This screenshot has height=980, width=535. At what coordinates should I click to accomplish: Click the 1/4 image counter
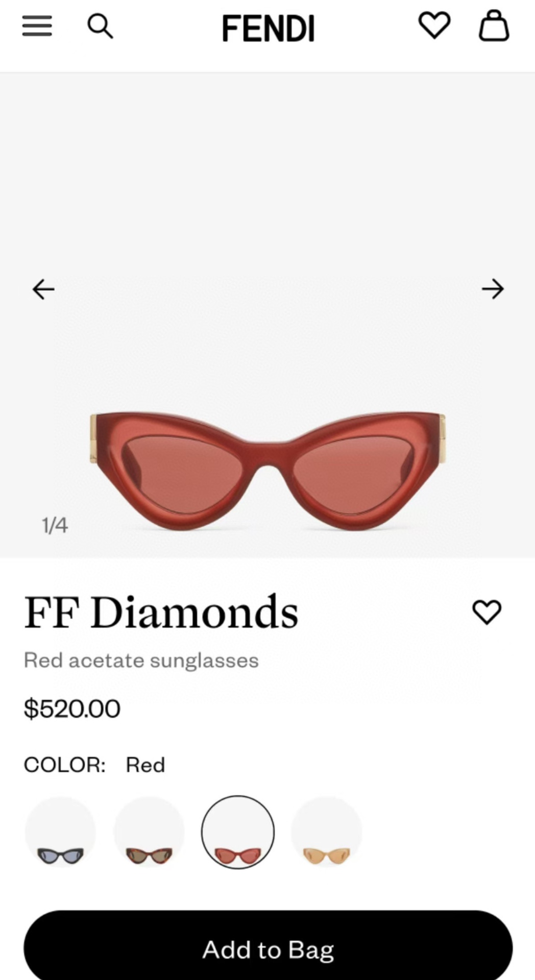(55, 525)
